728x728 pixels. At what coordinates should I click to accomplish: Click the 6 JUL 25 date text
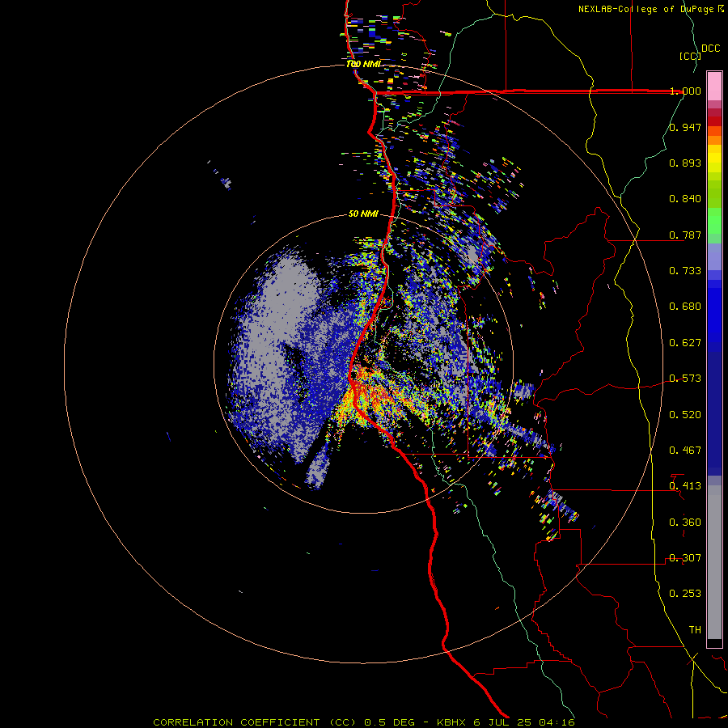[502, 722]
